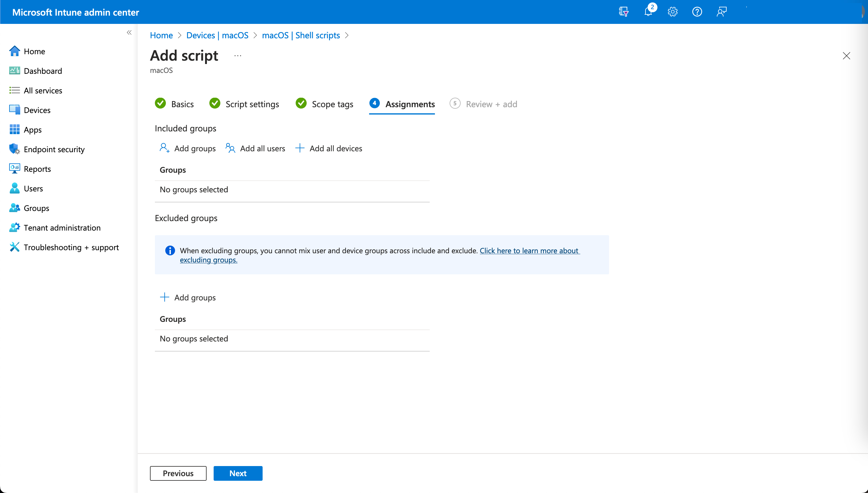Switch to the Script settings step
The image size is (868, 493).
click(252, 104)
